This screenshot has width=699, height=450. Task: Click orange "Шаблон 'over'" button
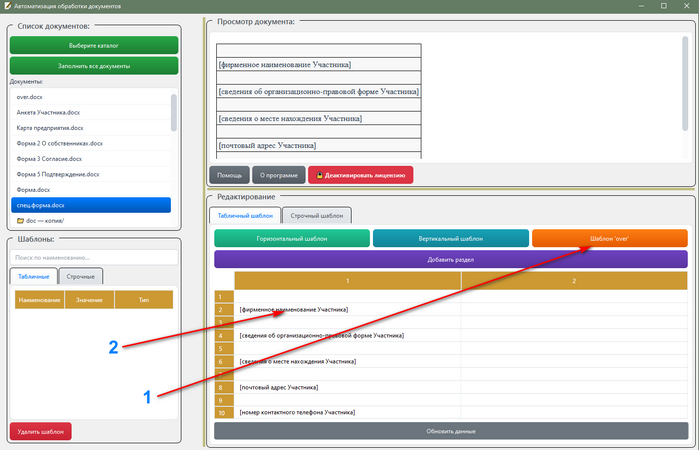[610, 239]
